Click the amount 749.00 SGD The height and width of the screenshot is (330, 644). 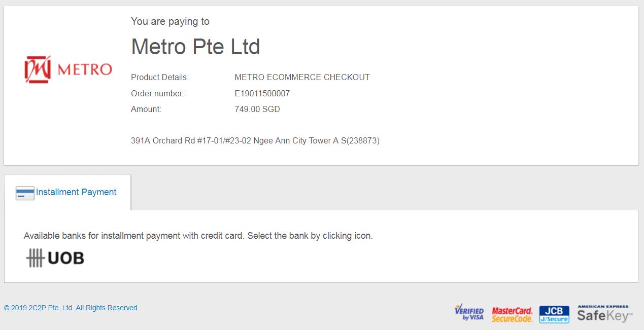coord(257,109)
